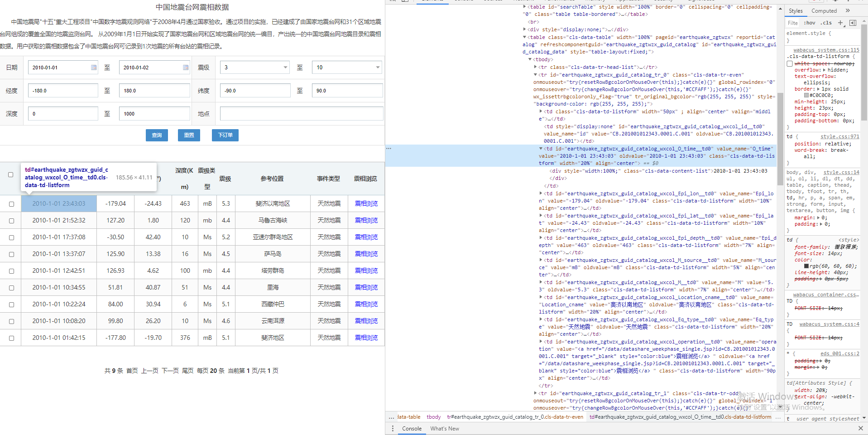Click the 西藏仲巴 location cell
Screen dimensions: 868x435
click(273, 304)
